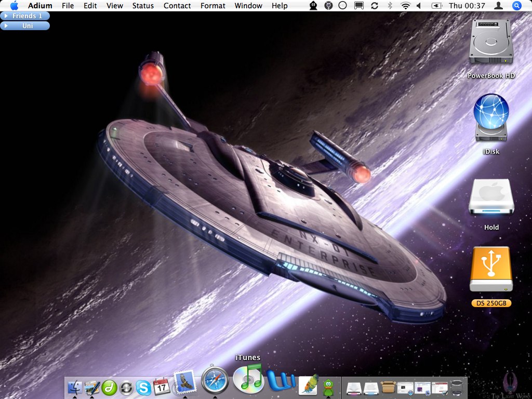The image size is (532, 399).
Task: Open the Apple menu
Action: point(14,5)
